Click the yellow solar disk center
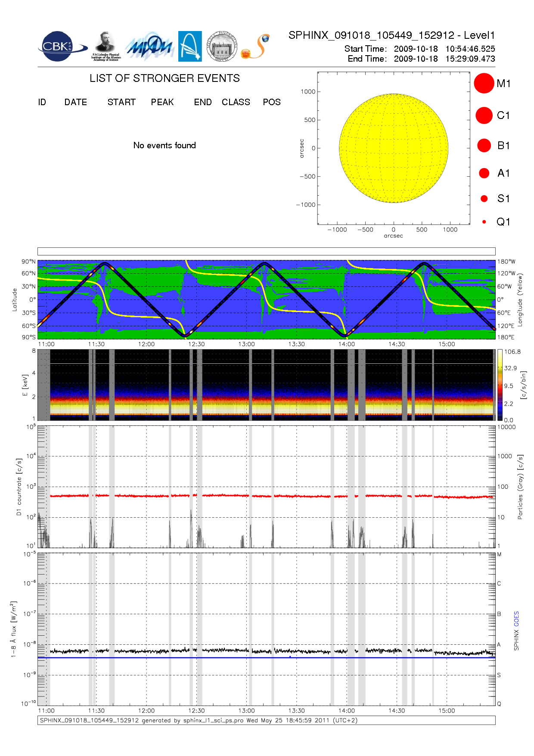The width and height of the screenshot is (534, 756). [x=394, y=148]
